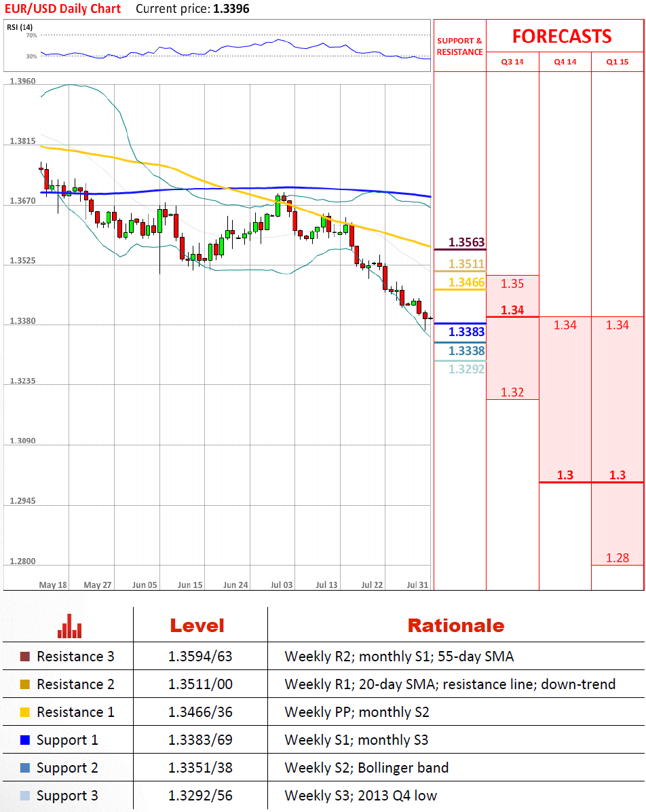The height and width of the screenshot is (812, 646).
Task: Click the 1.28 forecast value in Q1 15
Action: coord(617,558)
